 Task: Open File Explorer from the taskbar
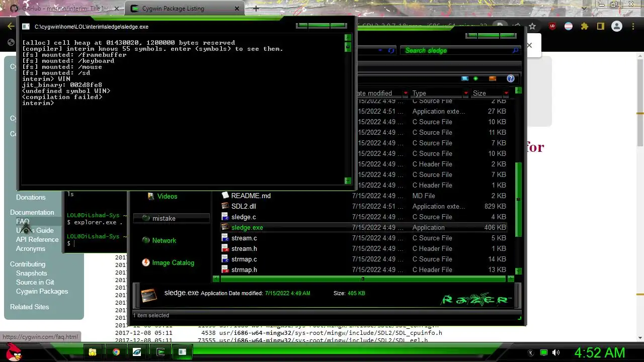(93, 352)
